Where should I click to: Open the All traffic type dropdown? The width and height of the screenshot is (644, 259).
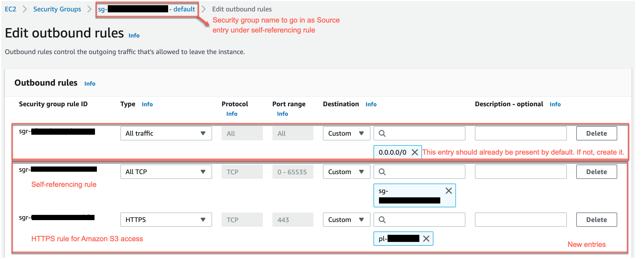pyautogui.click(x=166, y=133)
